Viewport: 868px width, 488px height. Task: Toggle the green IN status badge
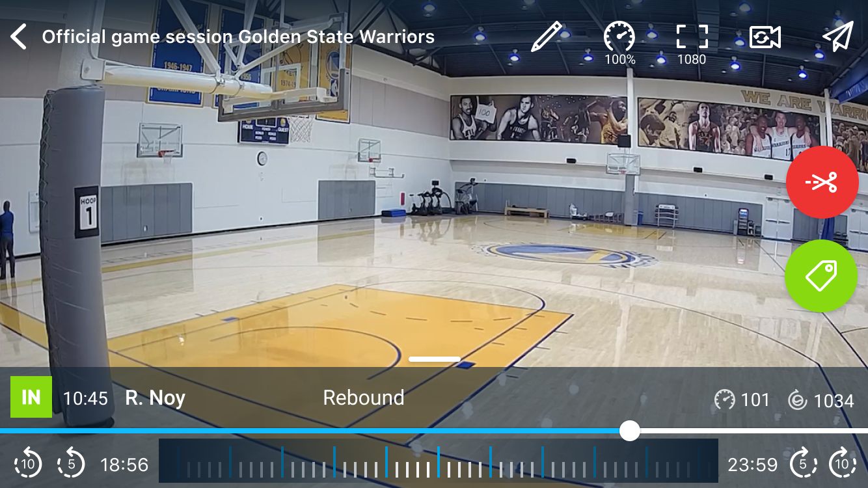point(31,397)
